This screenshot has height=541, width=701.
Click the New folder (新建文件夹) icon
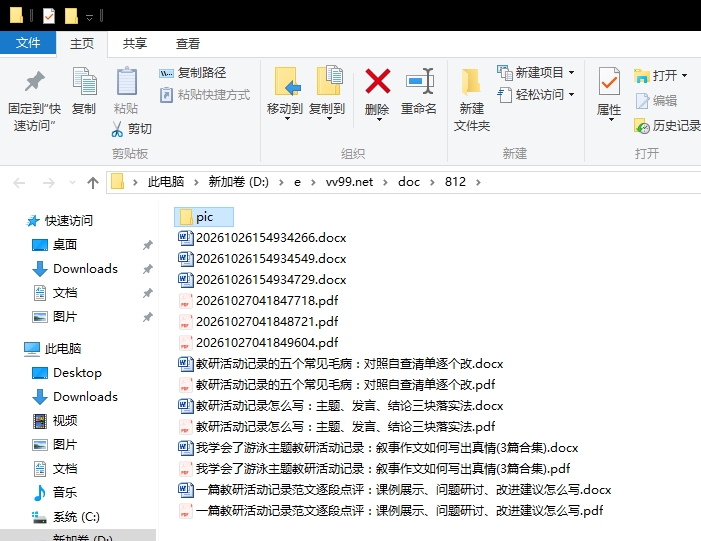pos(471,82)
